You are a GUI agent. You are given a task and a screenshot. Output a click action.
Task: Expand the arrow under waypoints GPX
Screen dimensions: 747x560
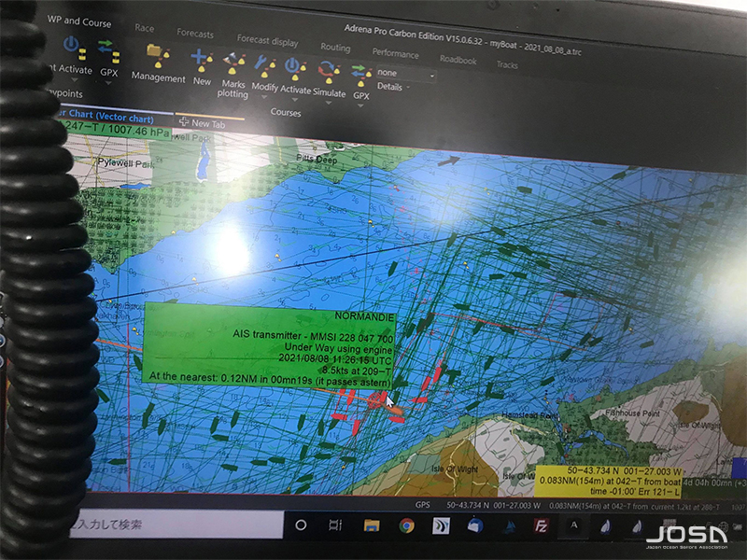[108, 83]
